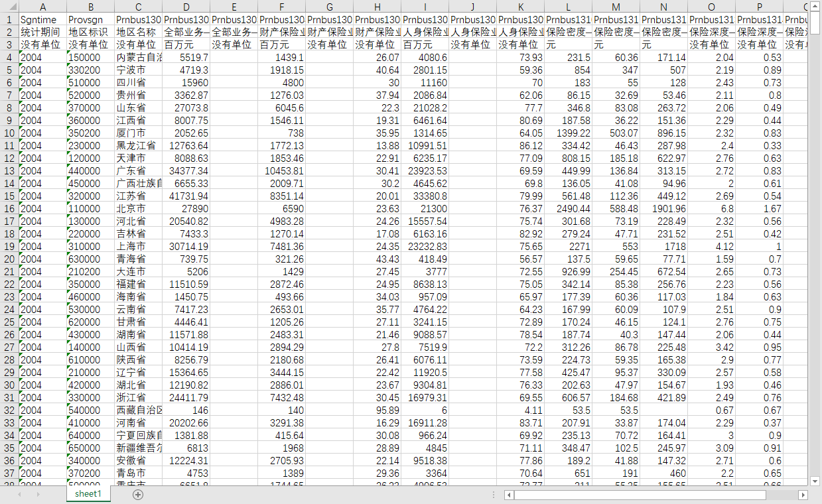The width and height of the screenshot is (822, 504).
Task: Click the select-all corner of the grid
Action: tap(9, 7)
